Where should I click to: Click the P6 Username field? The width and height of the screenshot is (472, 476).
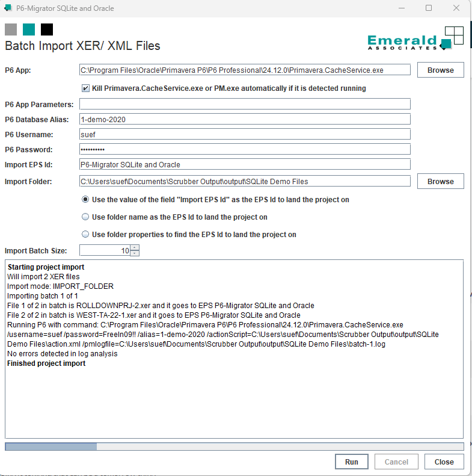(245, 134)
